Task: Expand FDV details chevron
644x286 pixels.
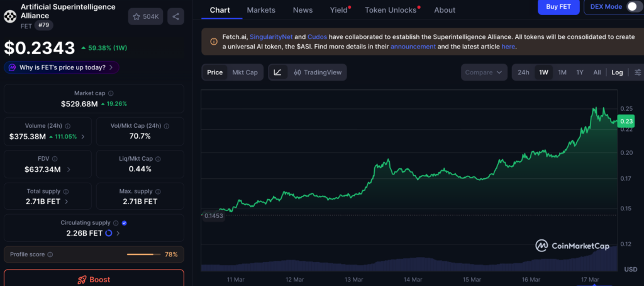Action: point(68,169)
